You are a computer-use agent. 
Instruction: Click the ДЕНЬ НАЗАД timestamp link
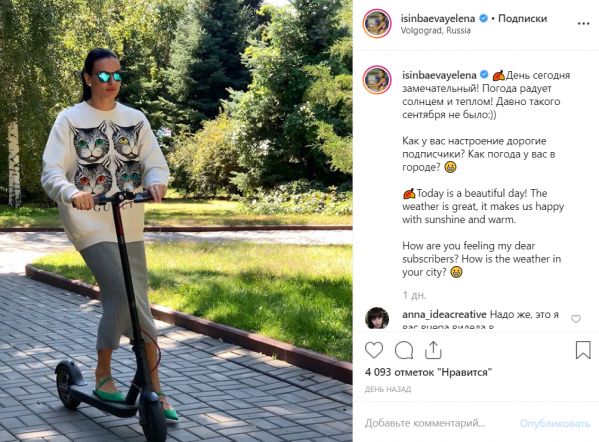[388, 389]
